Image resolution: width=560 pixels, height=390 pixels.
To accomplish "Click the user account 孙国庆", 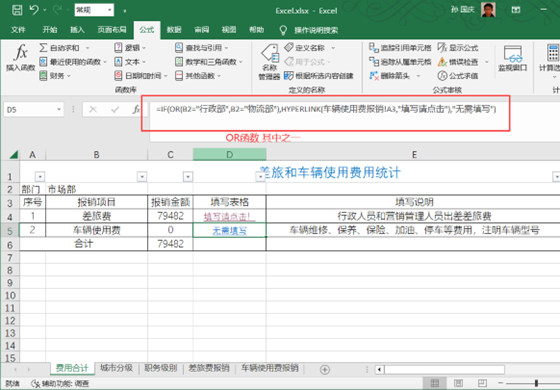I will (462, 10).
